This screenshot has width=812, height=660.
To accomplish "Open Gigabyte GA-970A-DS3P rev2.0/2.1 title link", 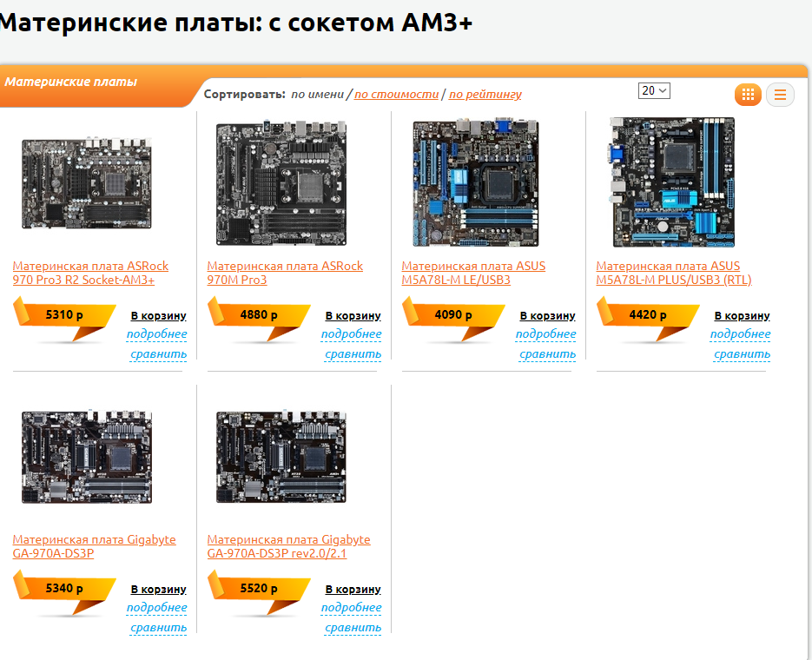I will (x=288, y=546).
